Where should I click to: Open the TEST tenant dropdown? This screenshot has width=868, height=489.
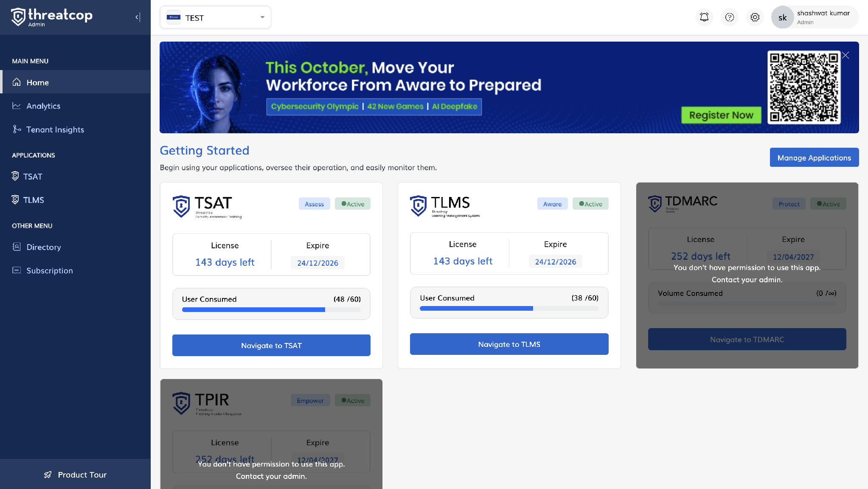215,17
